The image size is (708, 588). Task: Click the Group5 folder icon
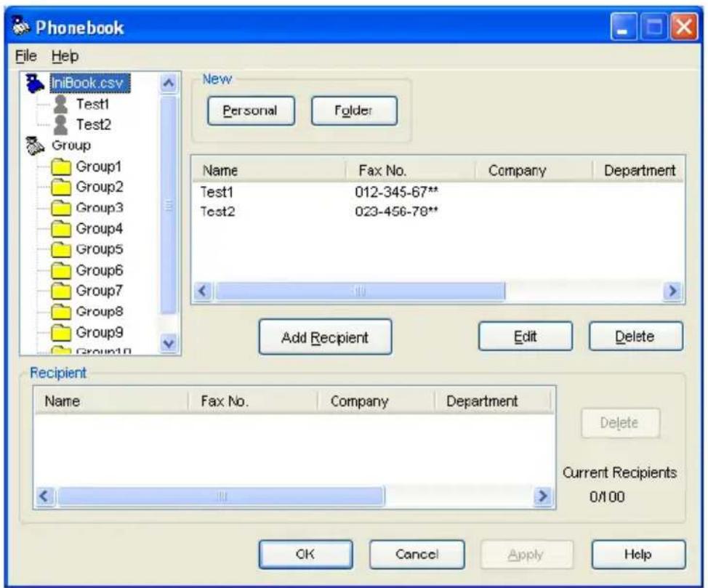(61, 249)
